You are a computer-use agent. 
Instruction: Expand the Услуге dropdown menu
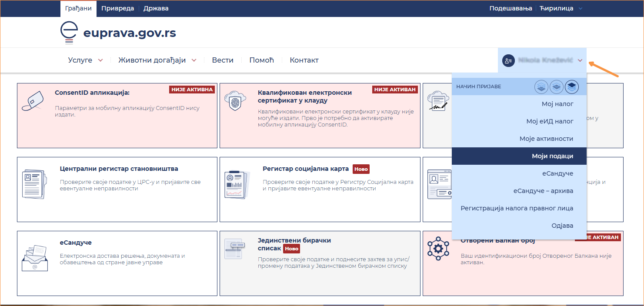(86, 60)
